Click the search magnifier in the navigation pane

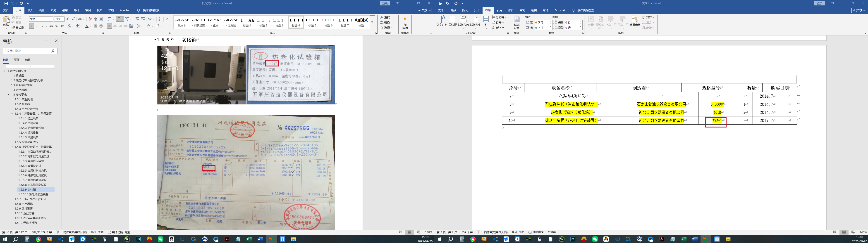click(x=53, y=51)
